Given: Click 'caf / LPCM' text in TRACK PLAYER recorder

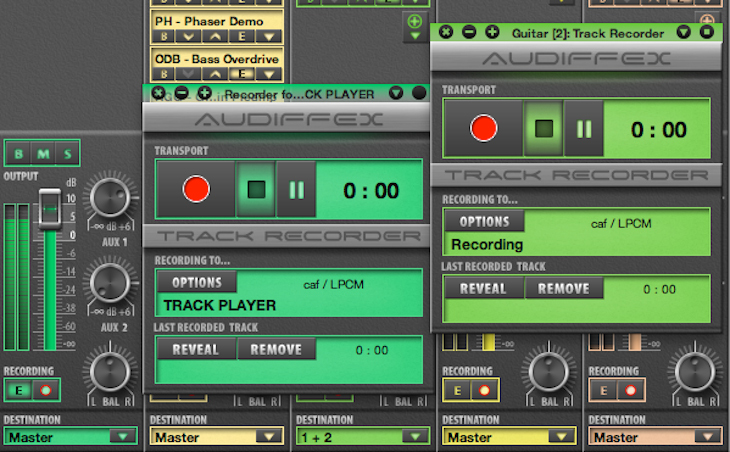Looking at the screenshot, I should pyautogui.click(x=333, y=285).
